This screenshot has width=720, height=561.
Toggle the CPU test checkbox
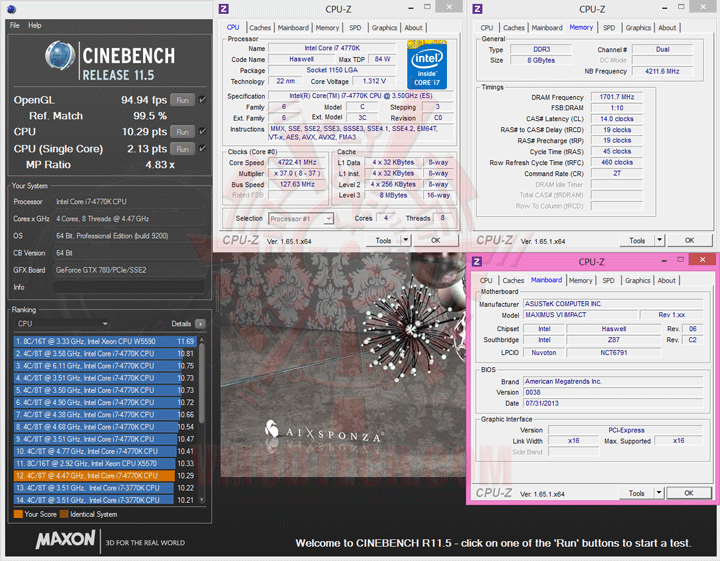202,132
